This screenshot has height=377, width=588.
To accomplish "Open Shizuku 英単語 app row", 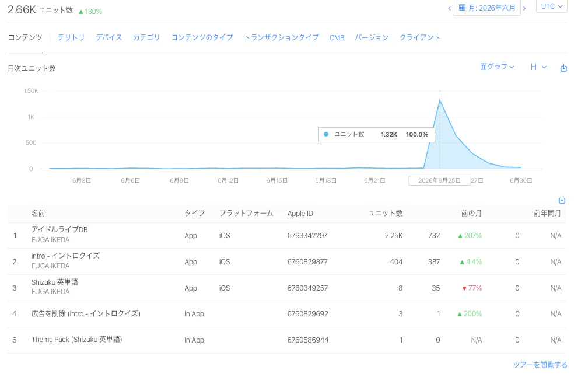I will [x=286, y=288].
